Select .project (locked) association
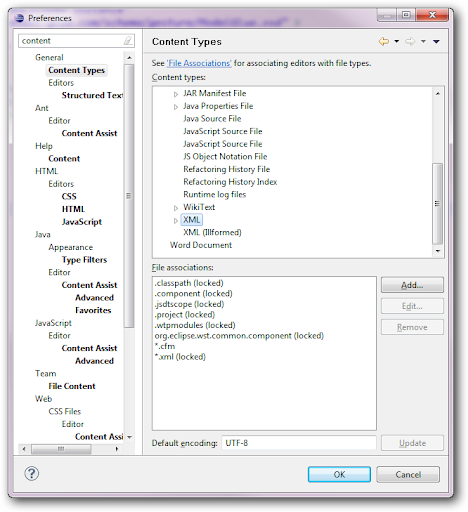Image resolution: width=468 pixels, height=512 pixels. pyautogui.click(x=184, y=315)
